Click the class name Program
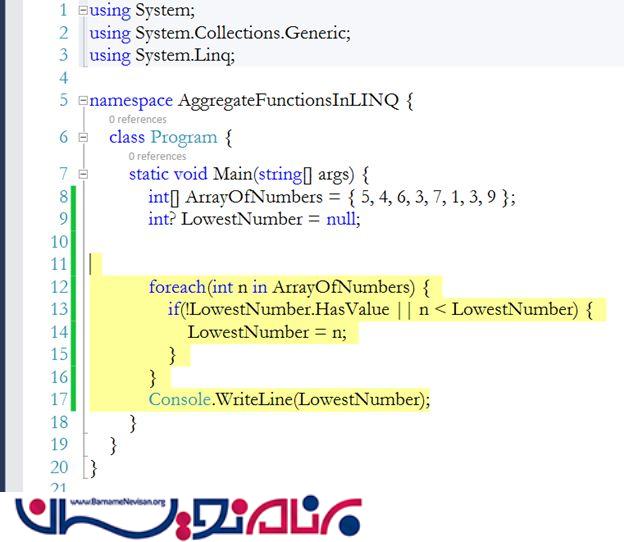 pos(184,138)
